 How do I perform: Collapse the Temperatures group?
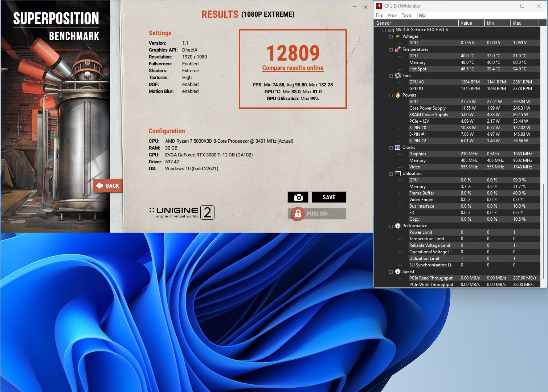391,50
